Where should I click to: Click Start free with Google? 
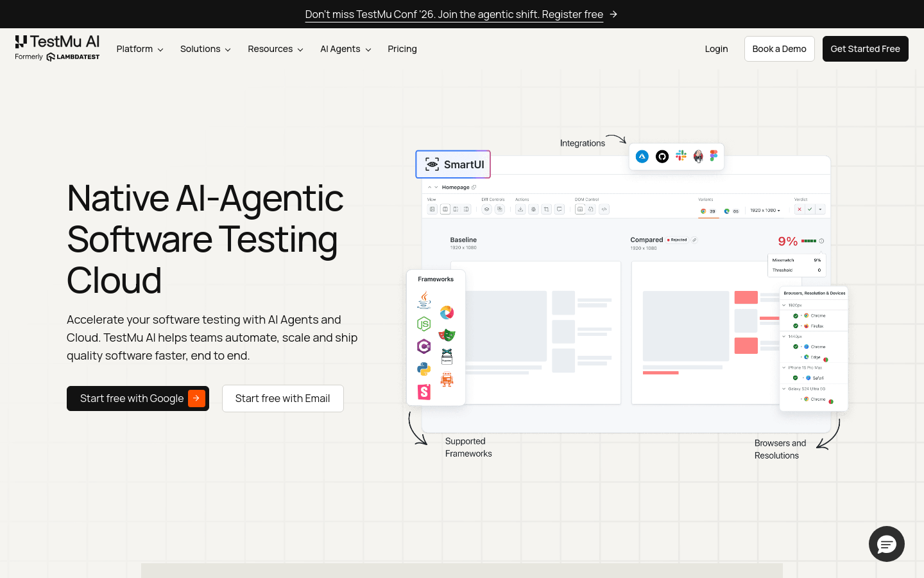138,398
